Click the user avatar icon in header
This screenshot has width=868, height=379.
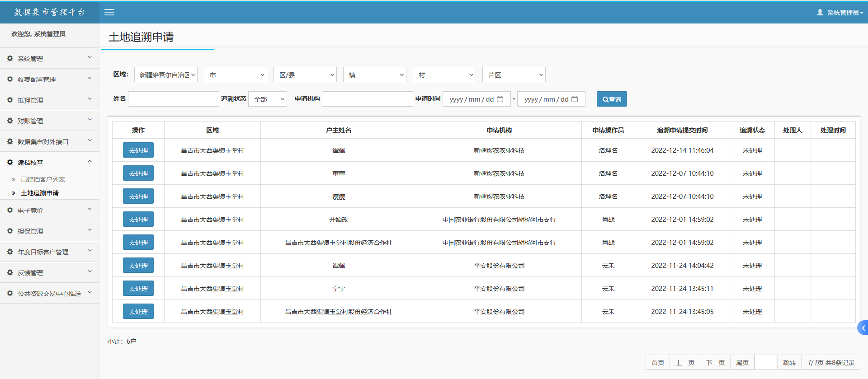pos(820,12)
